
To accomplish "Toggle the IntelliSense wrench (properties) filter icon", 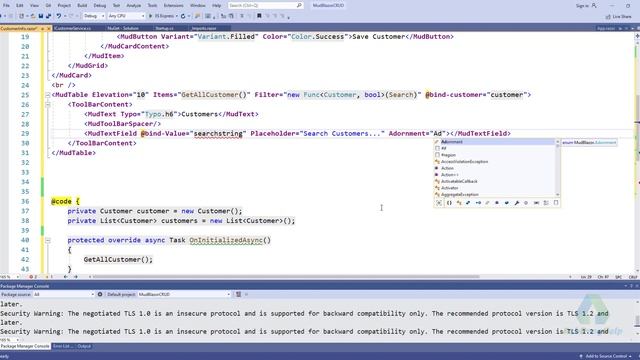I will [x=516, y=203].
